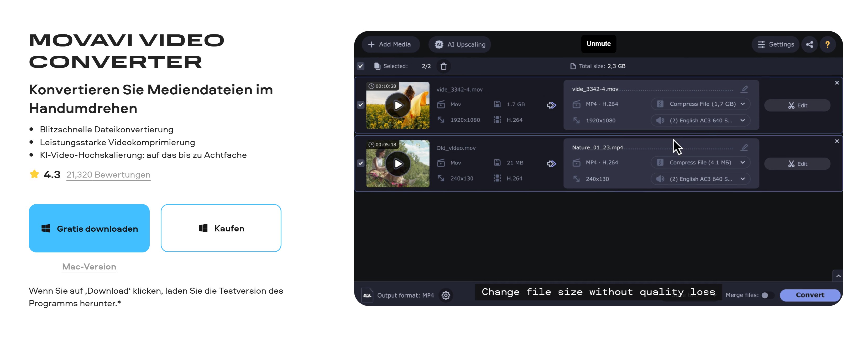Click source file name vide_3342-4.mov

pos(460,90)
